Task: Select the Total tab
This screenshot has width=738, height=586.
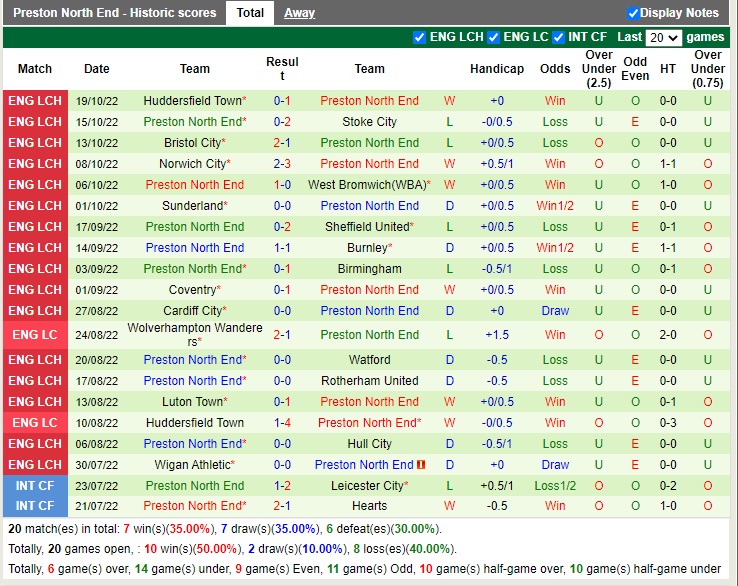Action: [x=250, y=13]
